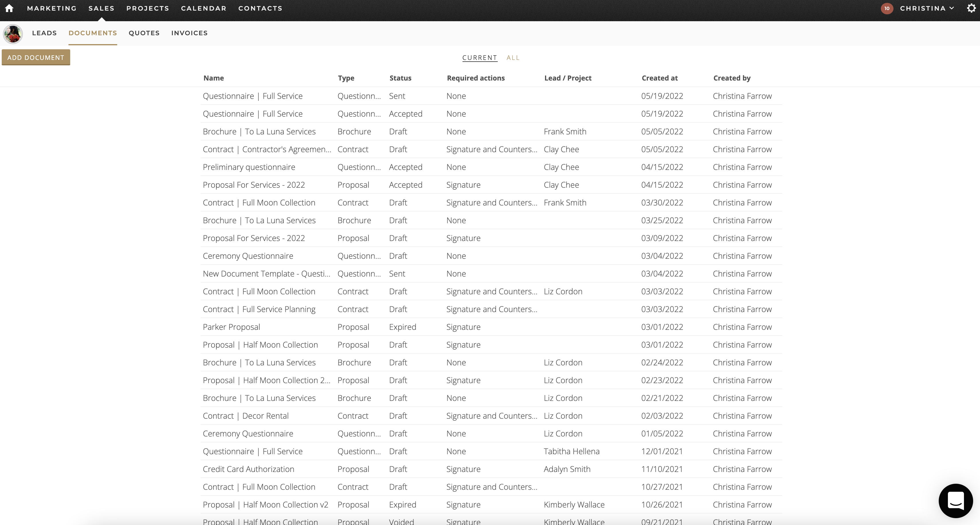Open the Contract | Decor Rental document
980x525 pixels.
pyautogui.click(x=245, y=416)
